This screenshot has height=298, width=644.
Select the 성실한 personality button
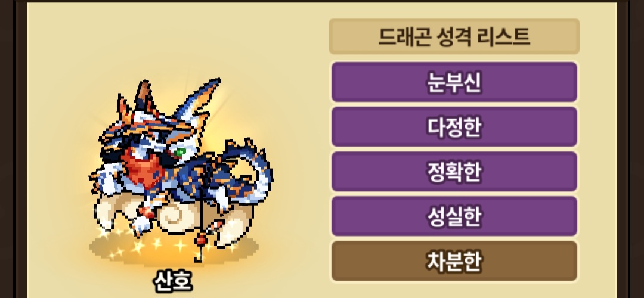(x=454, y=216)
